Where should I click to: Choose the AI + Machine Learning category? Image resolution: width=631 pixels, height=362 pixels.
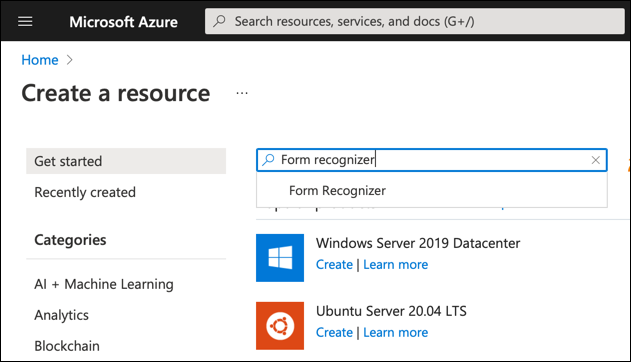104,284
